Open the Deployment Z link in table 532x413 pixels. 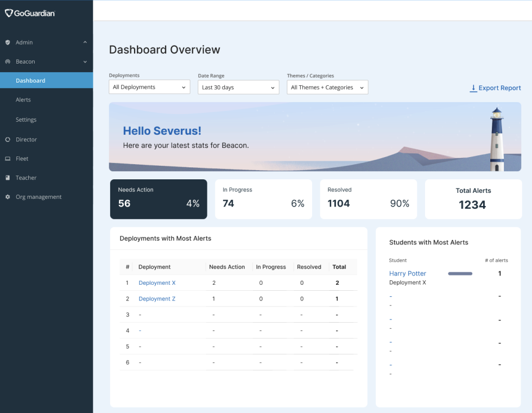click(x=157, y=298)
